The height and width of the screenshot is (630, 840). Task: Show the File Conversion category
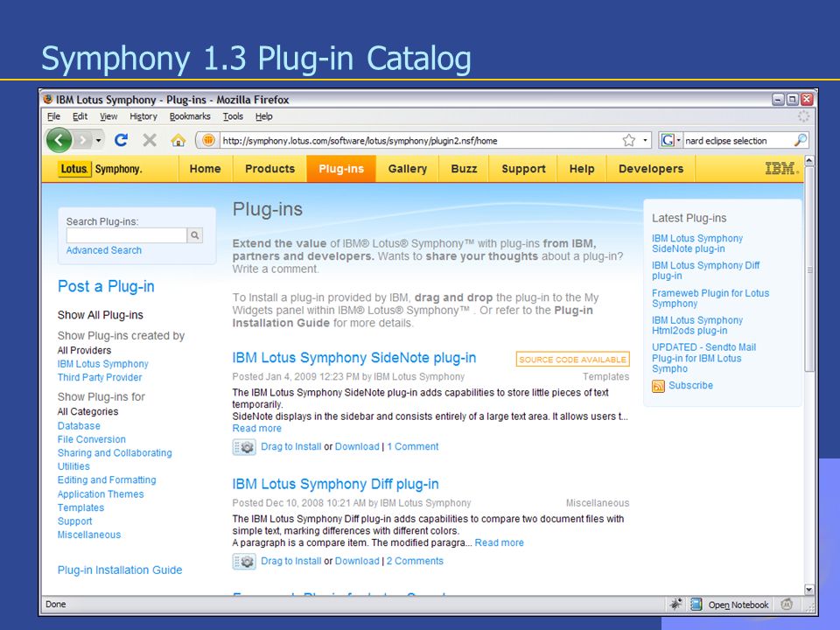pos(92,439)
